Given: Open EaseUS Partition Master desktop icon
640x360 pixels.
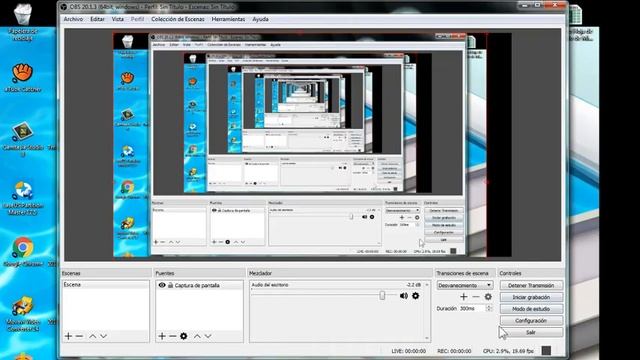Looking at the screenshot, I should (x=23, y=198).
